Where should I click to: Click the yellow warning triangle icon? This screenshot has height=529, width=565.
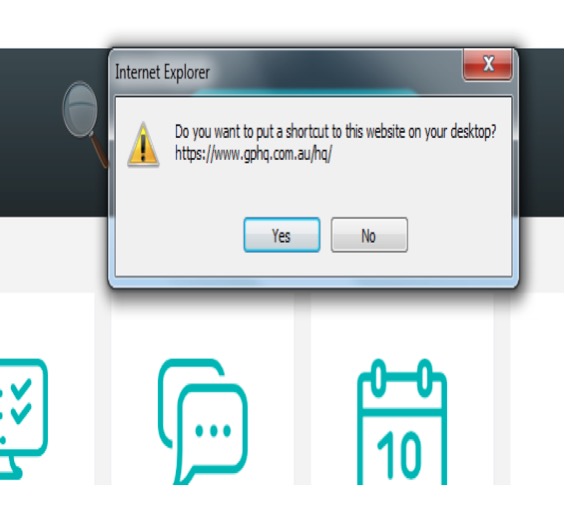point(143,145)
